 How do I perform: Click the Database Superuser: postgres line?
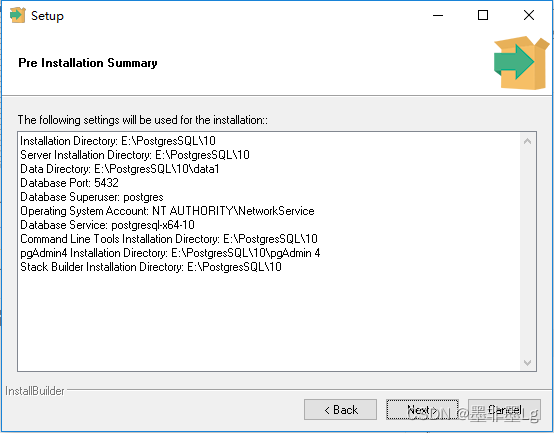pyautogui.click(x=92, y=197)
